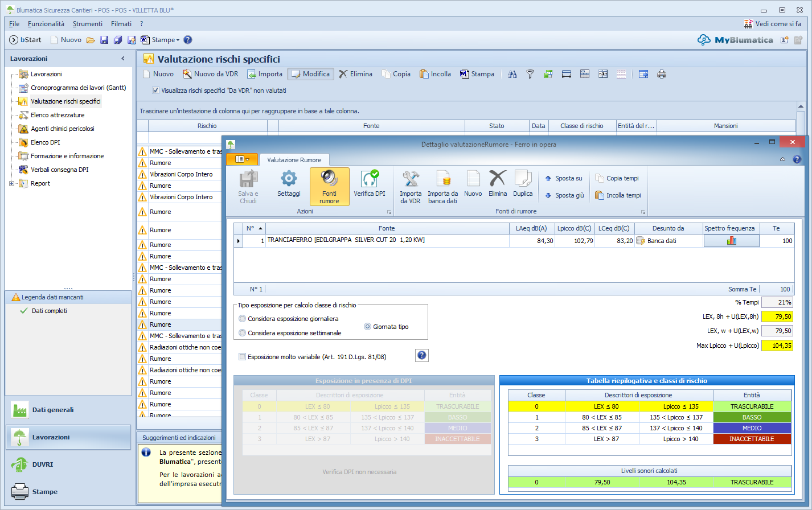Screen dimensions: 812x510
Task: Switch to the Valutazione Rumore tab
Action: [x=294, y=160]
